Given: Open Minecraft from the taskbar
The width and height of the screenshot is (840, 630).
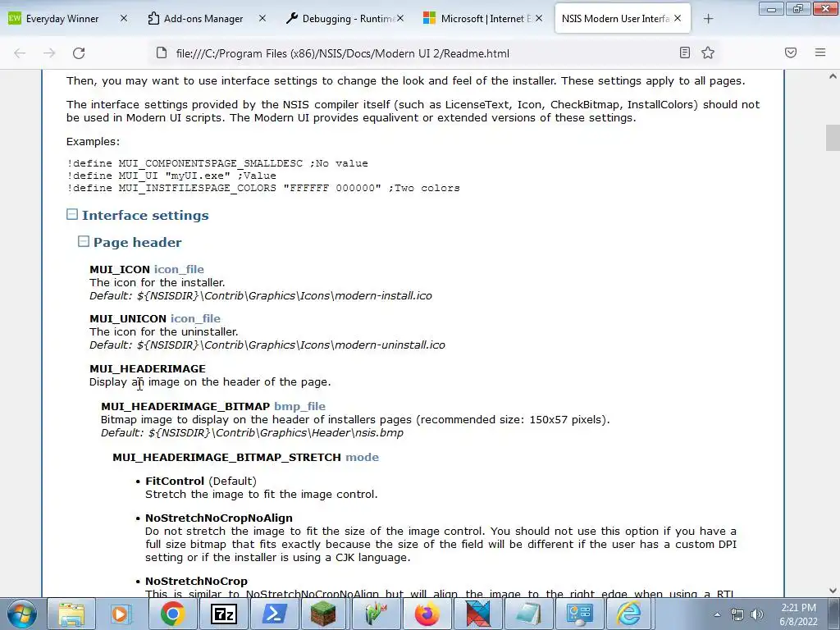Looking at the screenshot, I should tap(323, 614).
